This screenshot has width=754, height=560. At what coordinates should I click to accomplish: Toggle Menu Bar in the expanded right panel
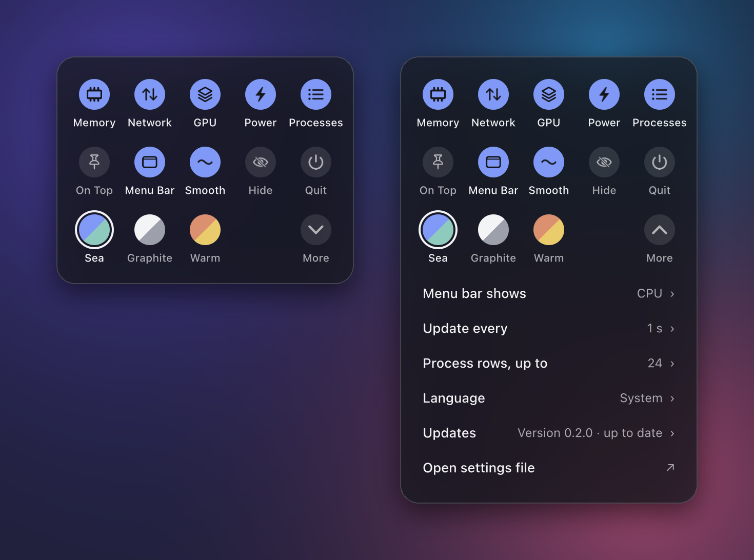(493, 162)
